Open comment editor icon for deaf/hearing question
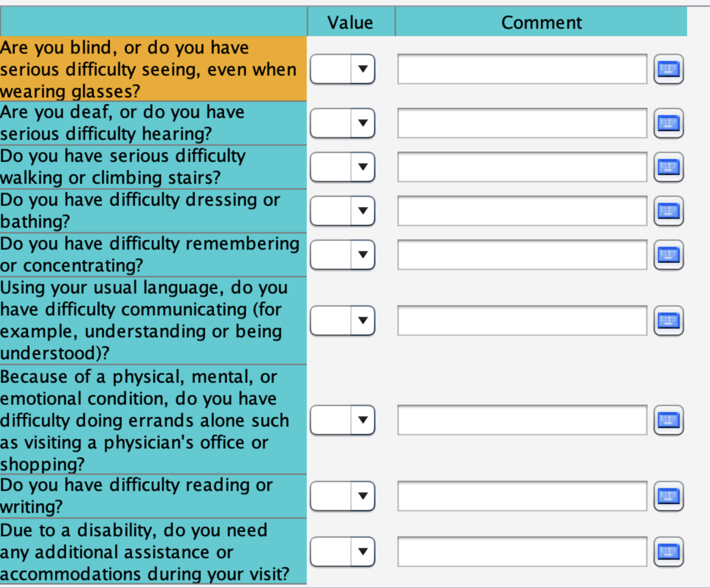Screen dimensions: 710x588 (669, 123)
